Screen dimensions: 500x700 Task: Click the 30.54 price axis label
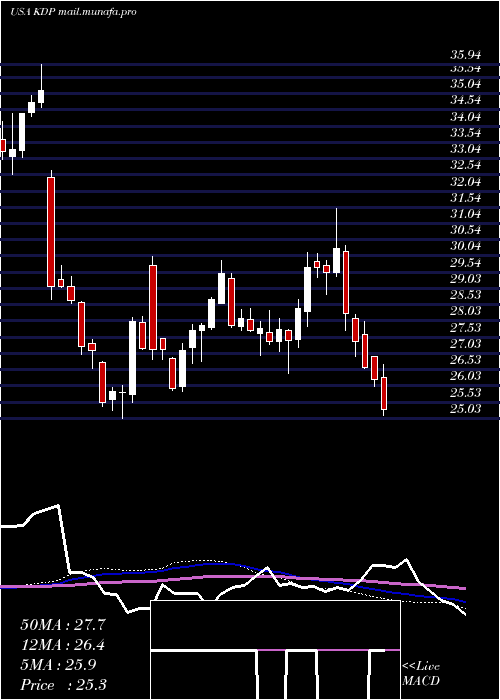pyautogui.click(x=466, y=230)
